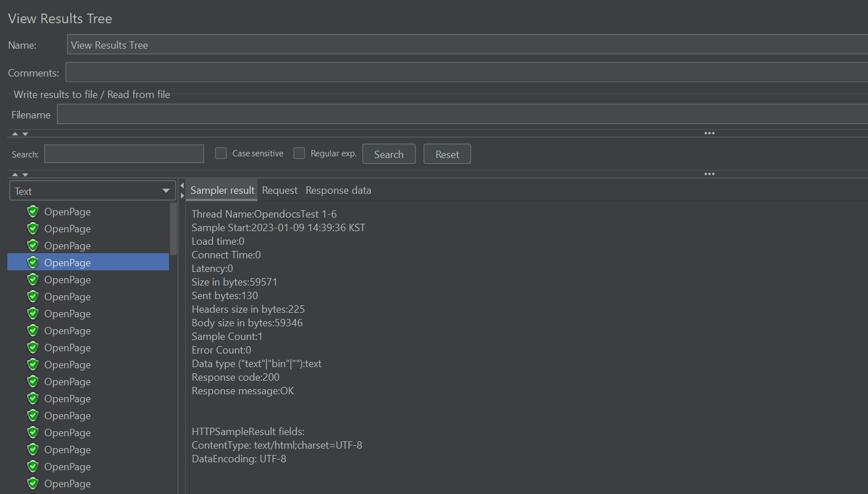Viewport: 868px width, 494px height.
Task: Click into the Search text field
Action: pos(124,154)
